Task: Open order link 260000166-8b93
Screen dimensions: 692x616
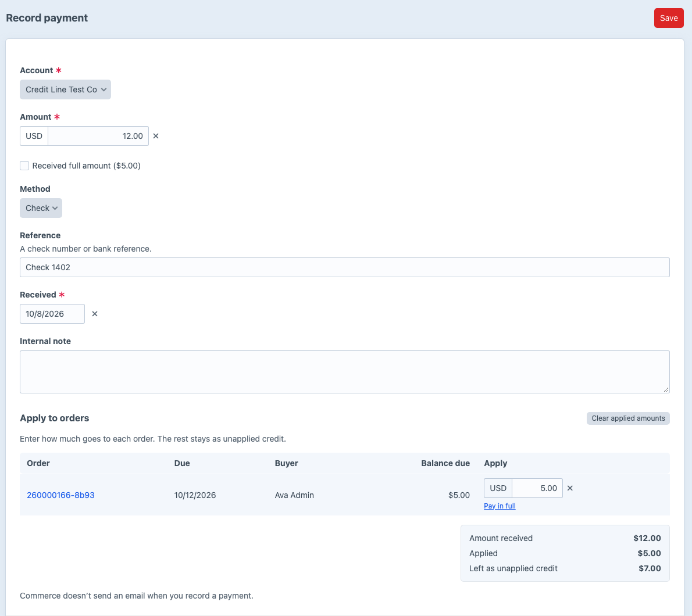Action: pos(60,495)
